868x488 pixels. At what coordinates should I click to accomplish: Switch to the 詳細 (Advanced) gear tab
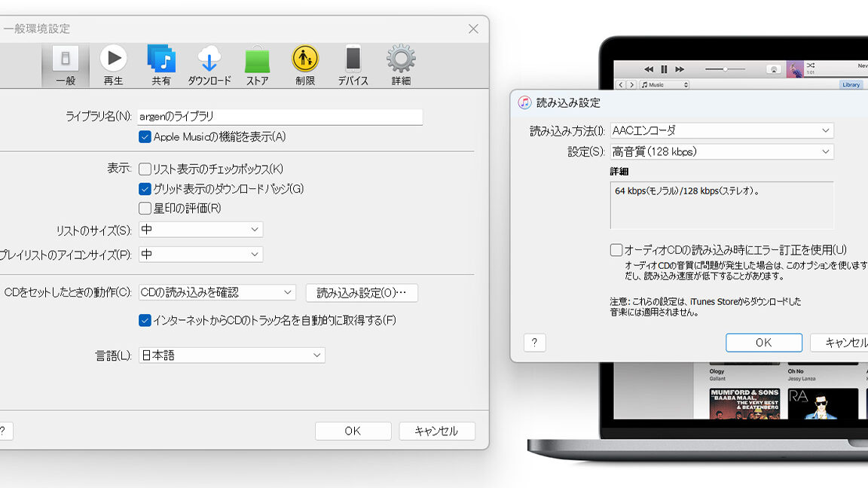pos(401,66)
